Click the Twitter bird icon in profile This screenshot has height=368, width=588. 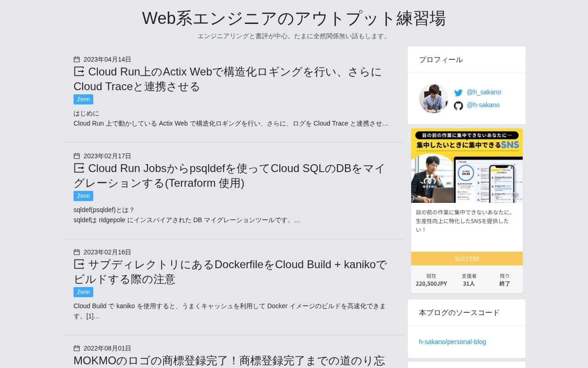click(458, 93)
